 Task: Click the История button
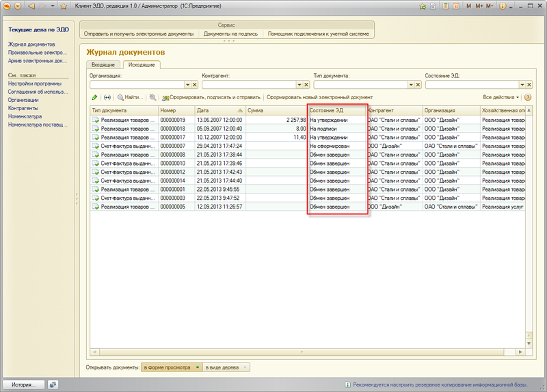[24, 384]
